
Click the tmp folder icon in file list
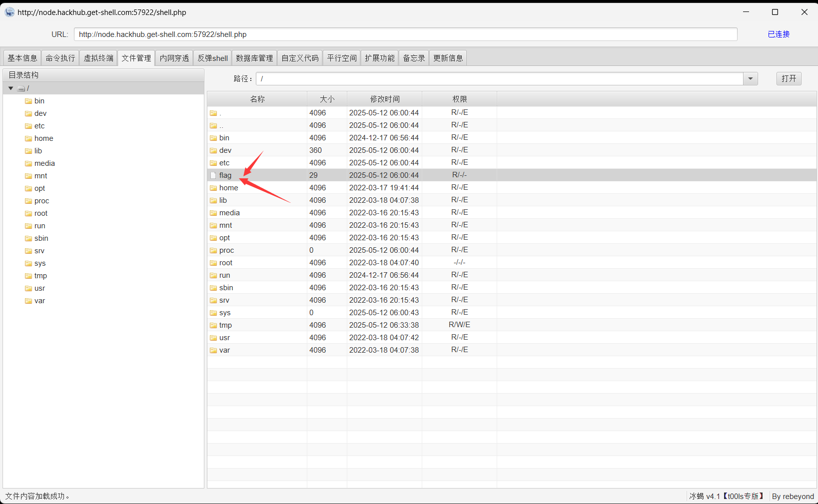(x=213, y=325)
